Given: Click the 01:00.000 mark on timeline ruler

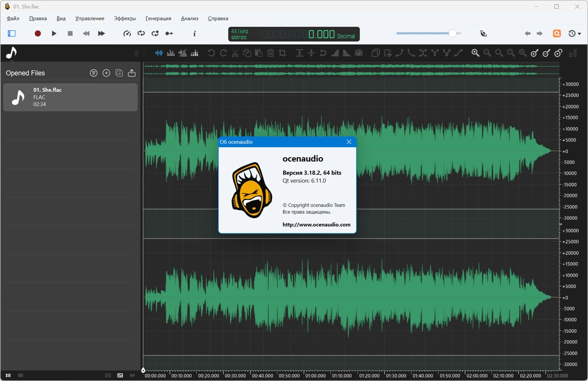Looking at the screenshot, I should (x=316, y=376).
